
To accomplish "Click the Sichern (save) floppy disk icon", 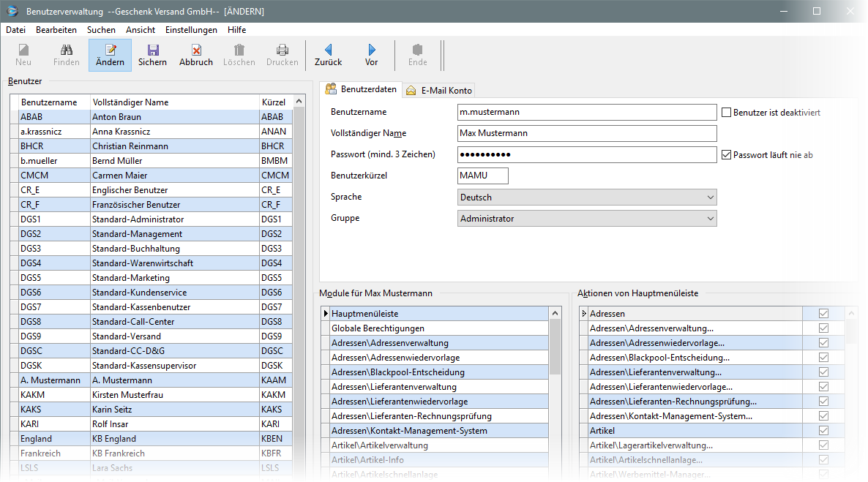I will 152,50.
